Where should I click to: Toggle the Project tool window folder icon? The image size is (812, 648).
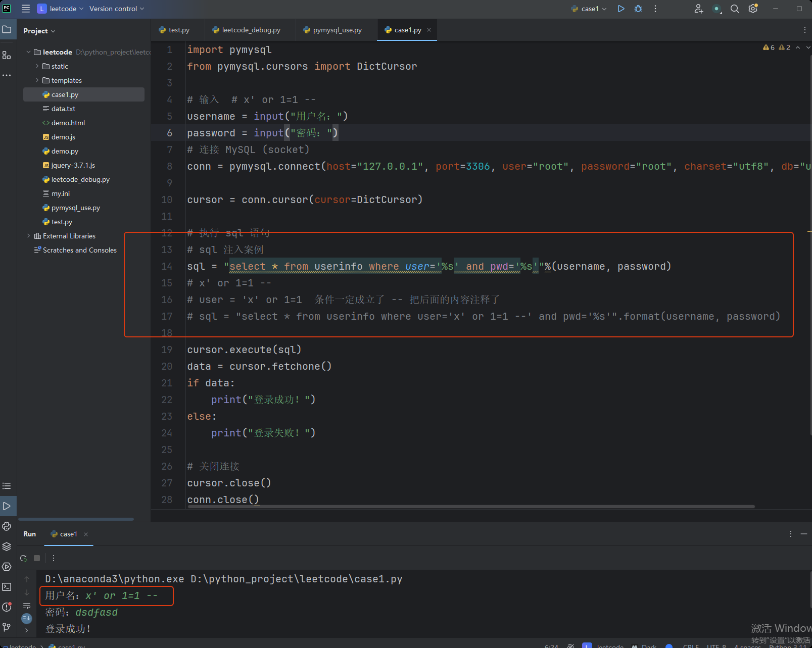[7, 30]
